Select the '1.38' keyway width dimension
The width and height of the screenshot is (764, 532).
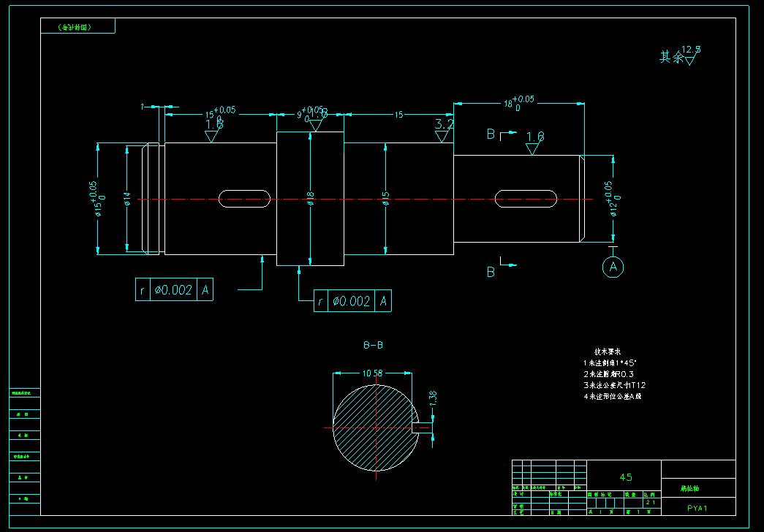pyautogui.click(x=433, y=398)
